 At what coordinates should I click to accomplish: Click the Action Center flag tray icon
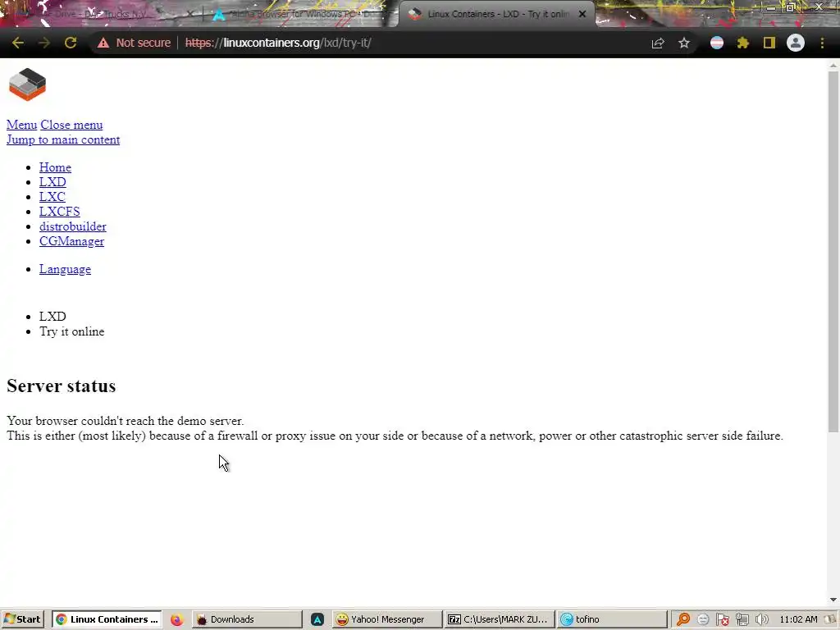722,619
